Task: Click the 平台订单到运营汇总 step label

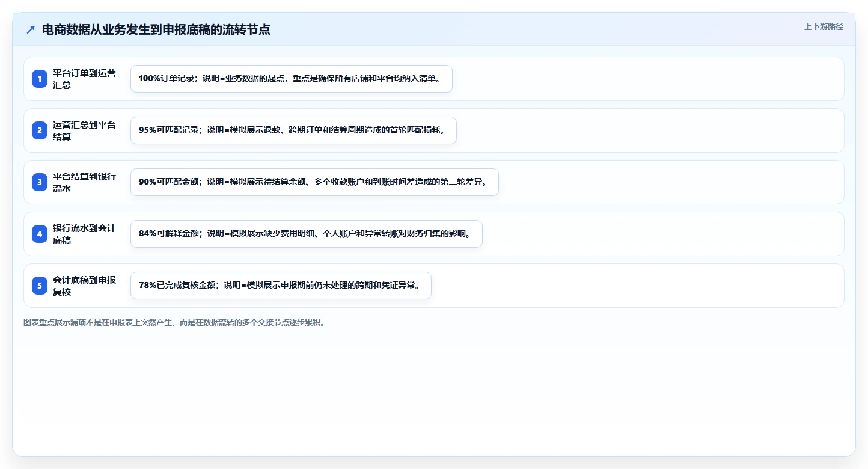Action: coord(85,79)
